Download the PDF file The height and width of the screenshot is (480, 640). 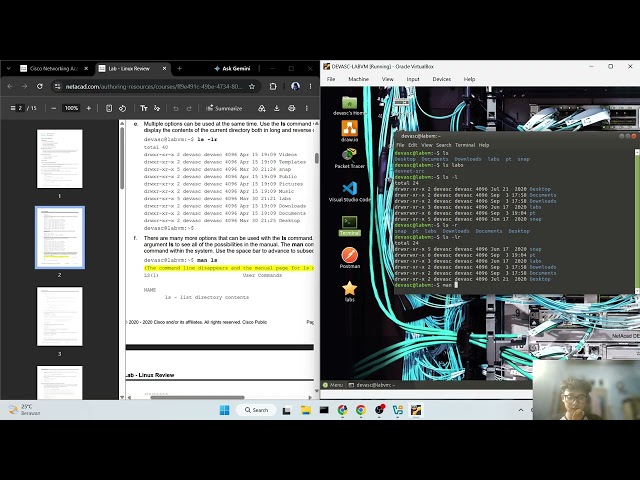(276, 108)
